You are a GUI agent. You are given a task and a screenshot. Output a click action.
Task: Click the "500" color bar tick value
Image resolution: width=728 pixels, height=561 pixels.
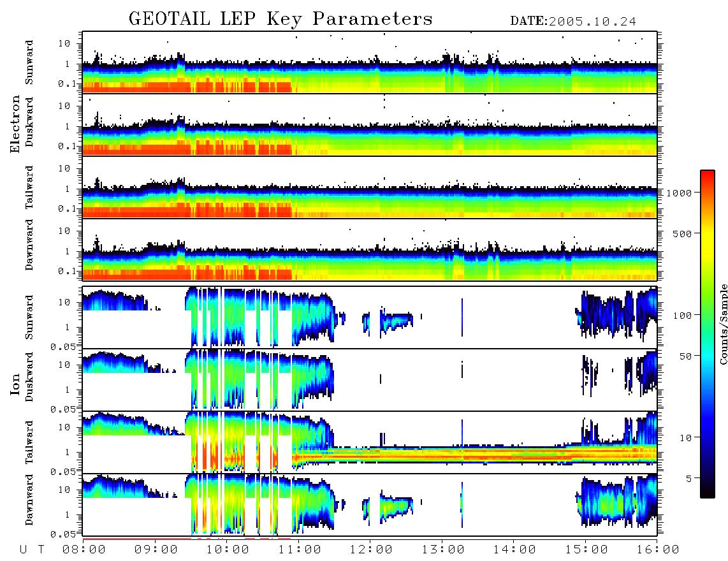682,233
